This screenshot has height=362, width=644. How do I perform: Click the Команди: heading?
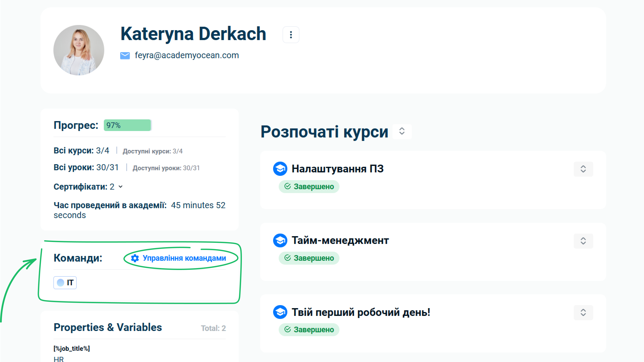point(78,258)
